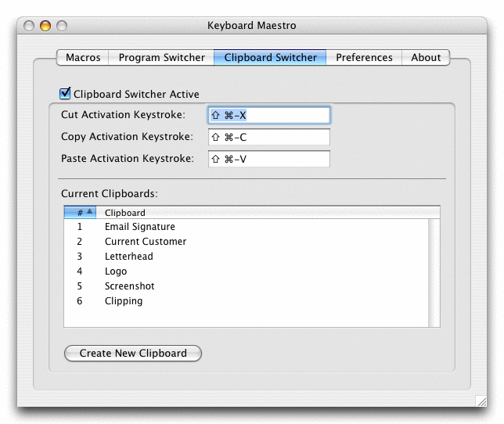Screen dimensions: 504x424
Task: Select the Email Signature clipboard row
Action: [247, 227]
